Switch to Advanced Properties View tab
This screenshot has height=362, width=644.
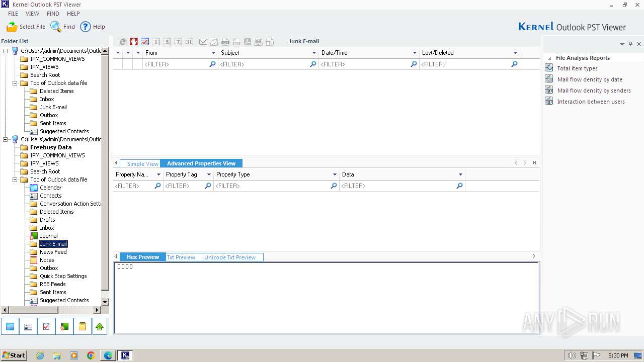(x=201, y=163)
